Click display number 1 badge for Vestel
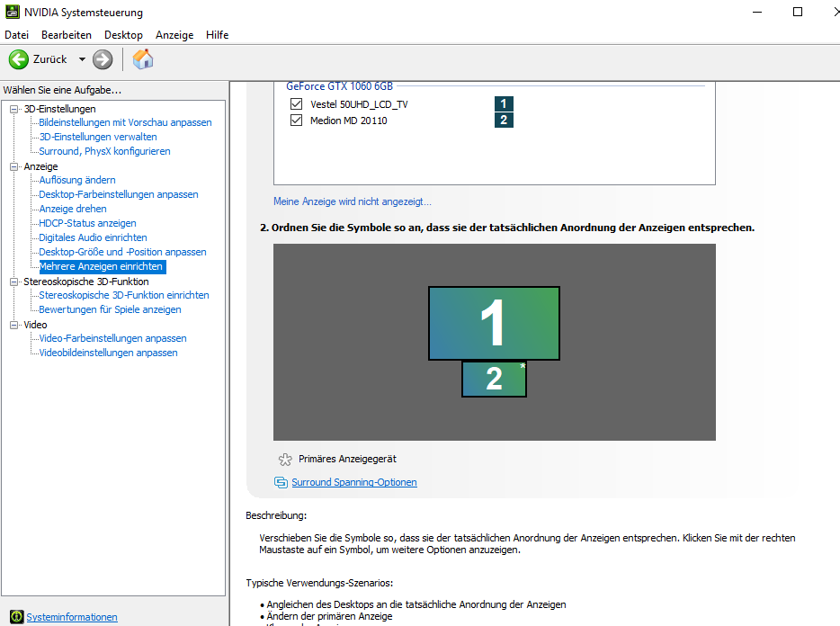Image resolution: width=840 pixels, height=626 pixels. click(x=504, y=103)
